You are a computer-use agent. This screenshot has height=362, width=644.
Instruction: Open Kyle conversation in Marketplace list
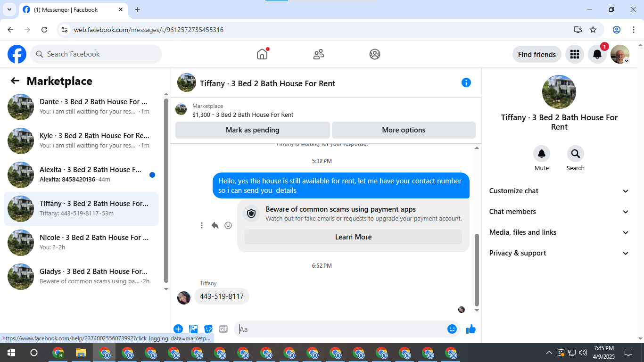point(81,141)
